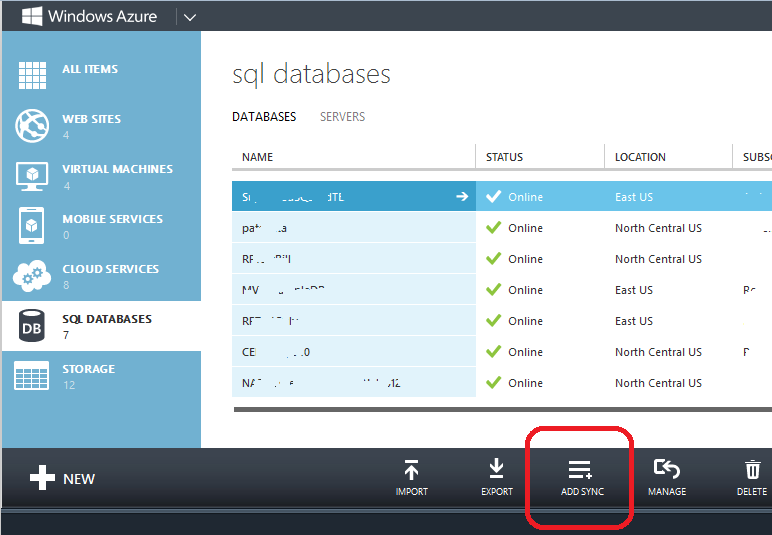Viewport: 772px width, 535px height.
Task: Click the Delete trash icon
Action: 752,470
